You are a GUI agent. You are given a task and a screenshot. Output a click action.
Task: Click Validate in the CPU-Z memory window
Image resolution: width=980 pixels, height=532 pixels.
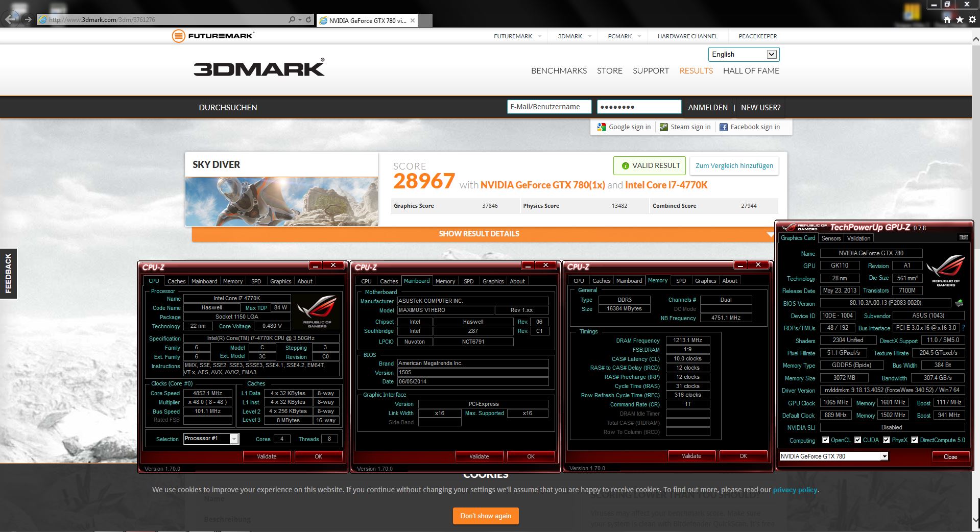pyautogui.click(x=691, y=456)
